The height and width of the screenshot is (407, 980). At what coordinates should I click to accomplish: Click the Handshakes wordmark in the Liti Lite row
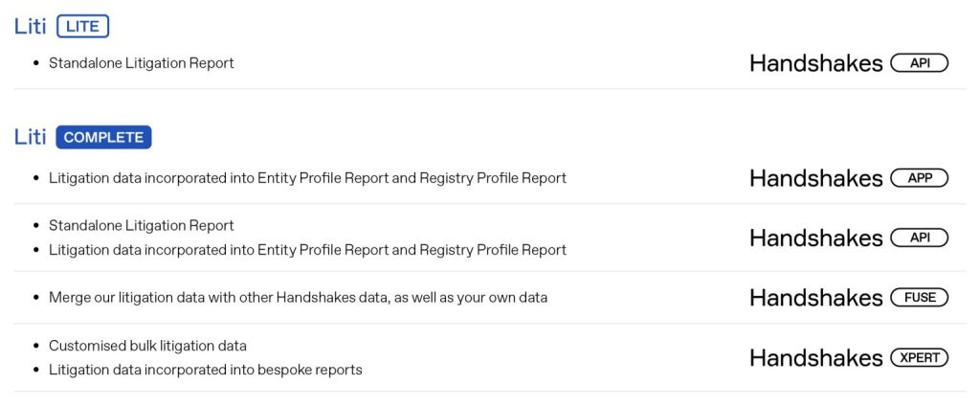(815, 63)
